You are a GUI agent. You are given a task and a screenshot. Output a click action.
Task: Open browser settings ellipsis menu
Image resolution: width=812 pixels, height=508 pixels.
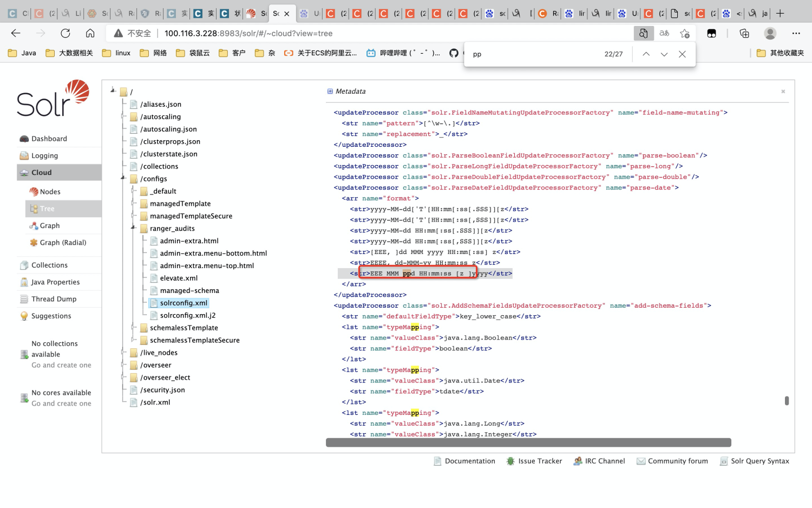(796, 34)
